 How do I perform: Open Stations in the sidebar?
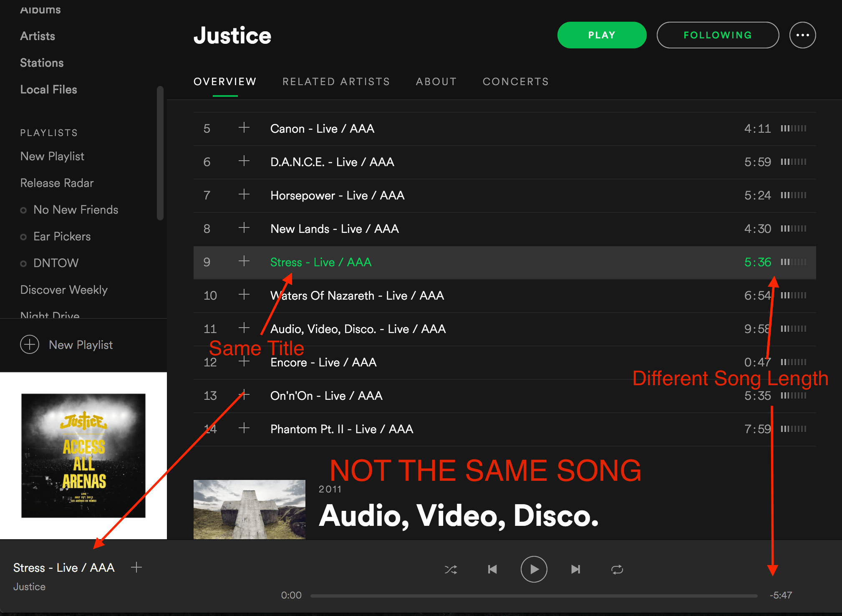(42, 63)
